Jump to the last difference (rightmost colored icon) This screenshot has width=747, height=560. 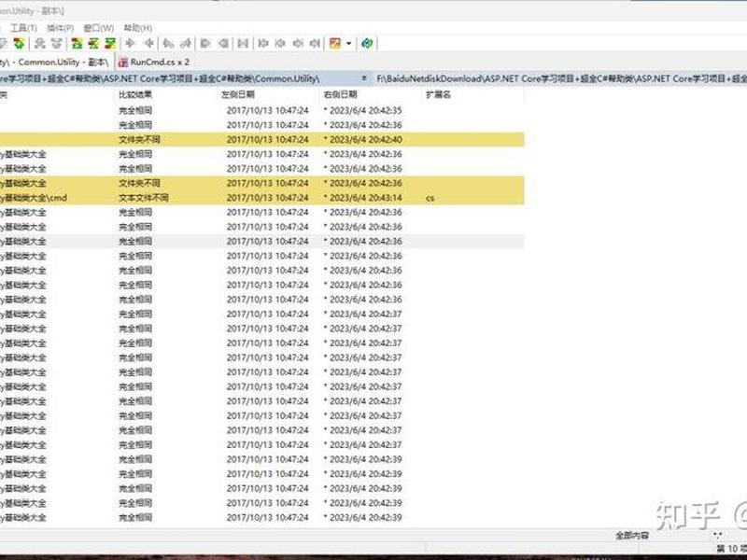(110, 43)
